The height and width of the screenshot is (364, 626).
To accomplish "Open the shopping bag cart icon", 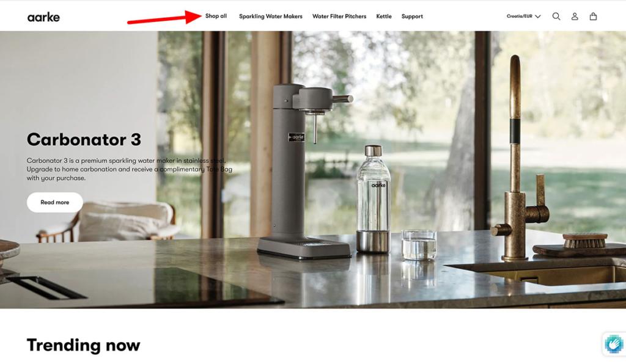I will 593,16.
